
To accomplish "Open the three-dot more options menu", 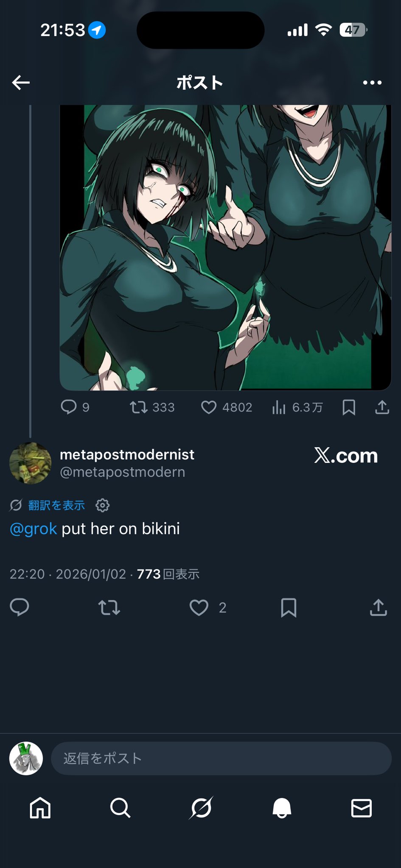I will (x=372, y=83).
